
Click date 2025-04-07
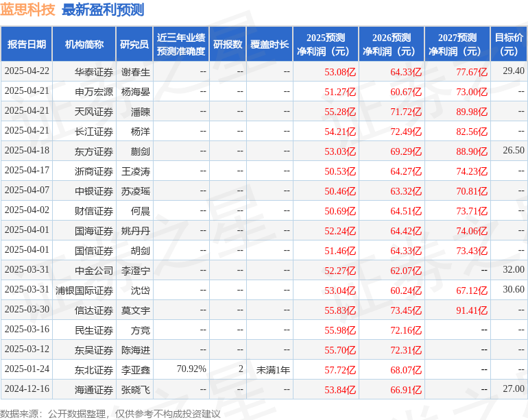(x=27, y=190)
